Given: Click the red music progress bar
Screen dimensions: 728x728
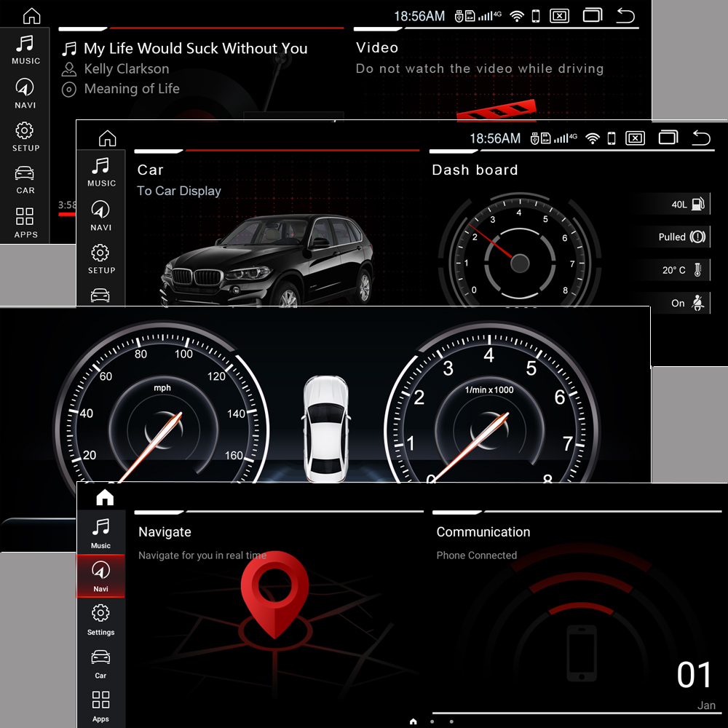Looking at the screenshot, I should (67, 214).
